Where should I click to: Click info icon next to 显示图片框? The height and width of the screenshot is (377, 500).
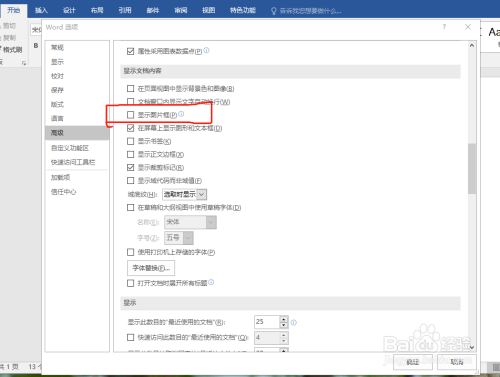[x=181, y=114]
